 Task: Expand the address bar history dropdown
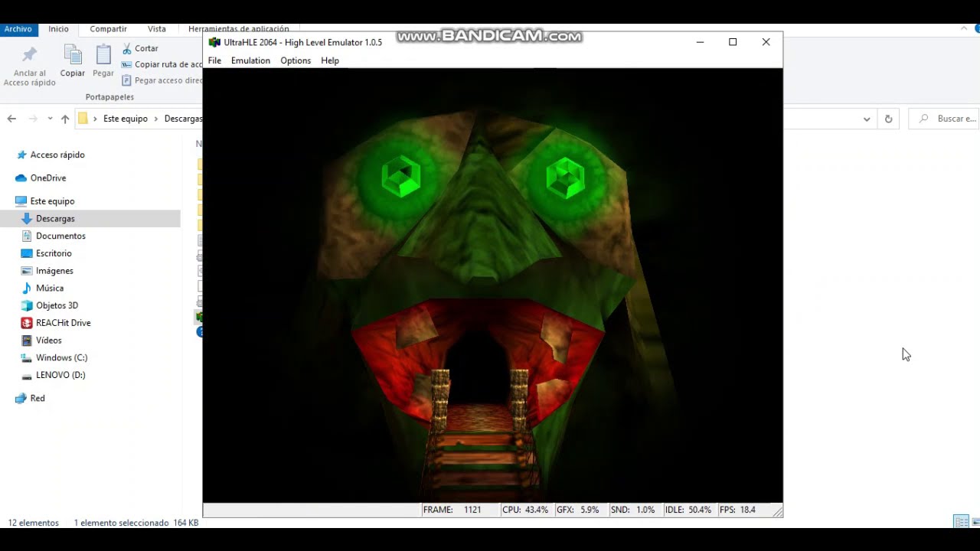pos(867,119)
